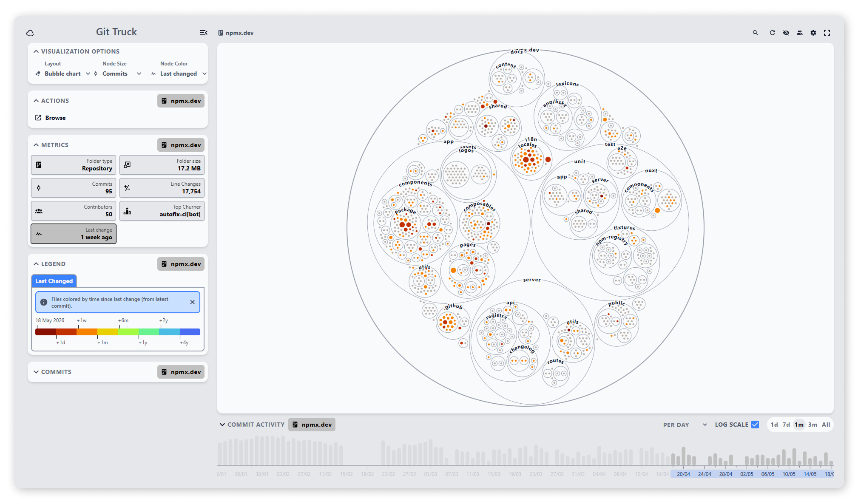This screenshot has width=858, height=504.
Task: Select the 7d time range
Action: [x=786, y=425]
